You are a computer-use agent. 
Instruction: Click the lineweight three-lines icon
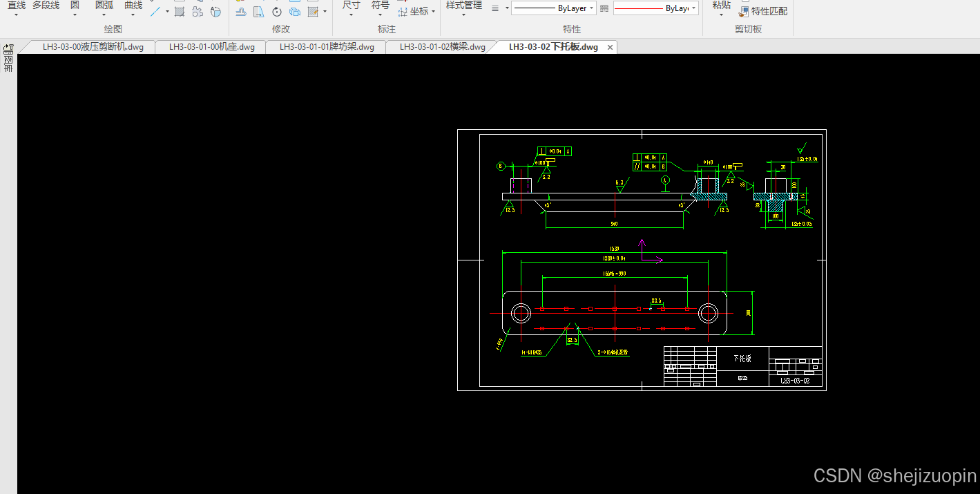click(495, 8)
